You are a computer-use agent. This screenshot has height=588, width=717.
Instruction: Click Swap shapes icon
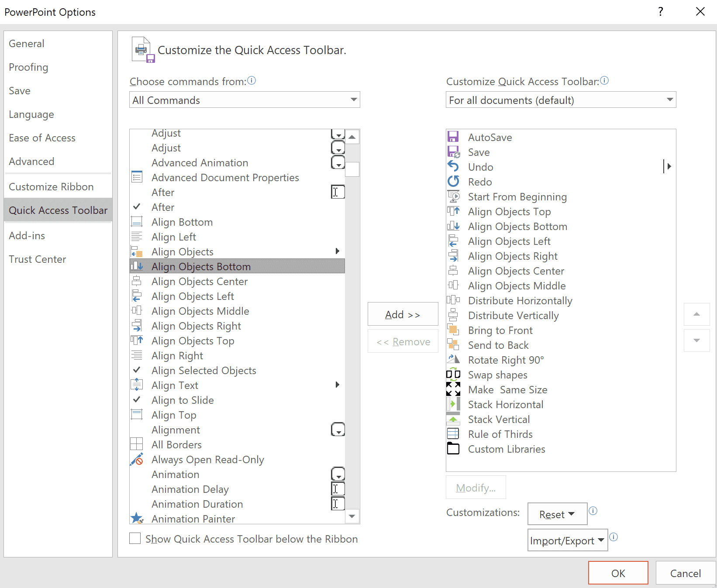pos(453,375)
